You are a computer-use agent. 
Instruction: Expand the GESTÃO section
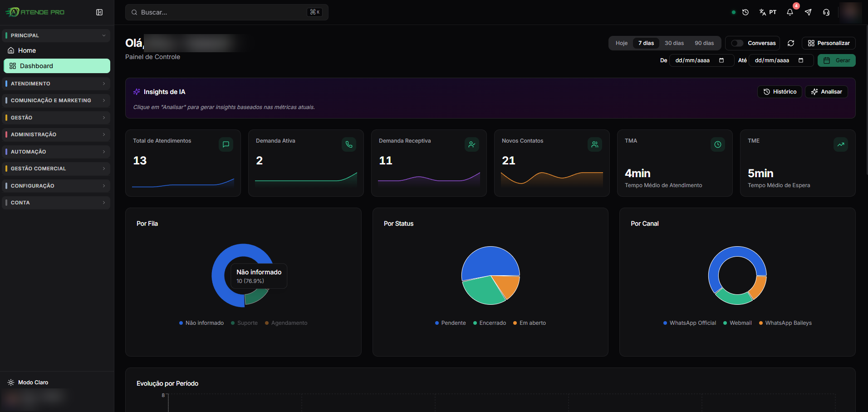point(57,118)
